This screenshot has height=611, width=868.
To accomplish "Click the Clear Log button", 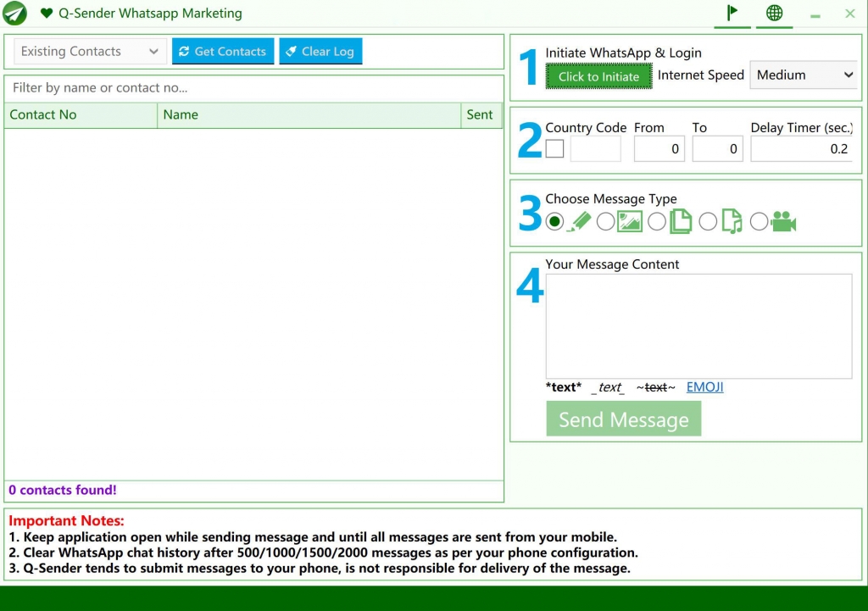I will pyautogui.click(x=320, y=52).
